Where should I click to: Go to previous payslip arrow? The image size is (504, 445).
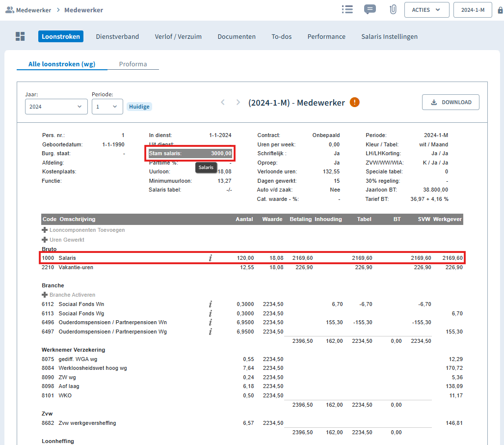[222, 102]
